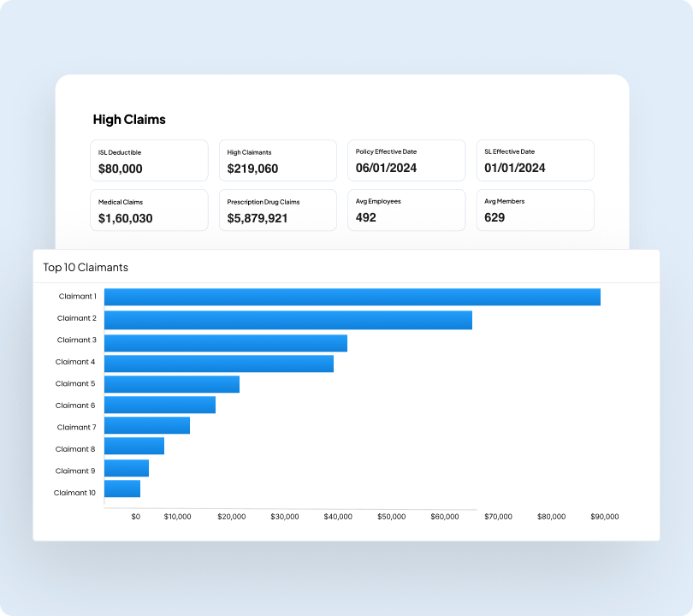The image size is (693, 616).
Task: Click the Avg Members card
Action: tap(535, 210)
